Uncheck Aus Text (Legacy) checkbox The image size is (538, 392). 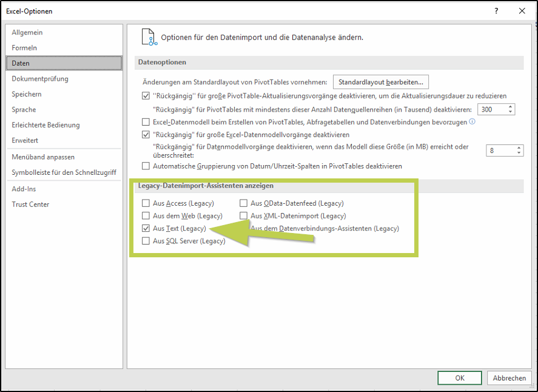tap(146, 229)
